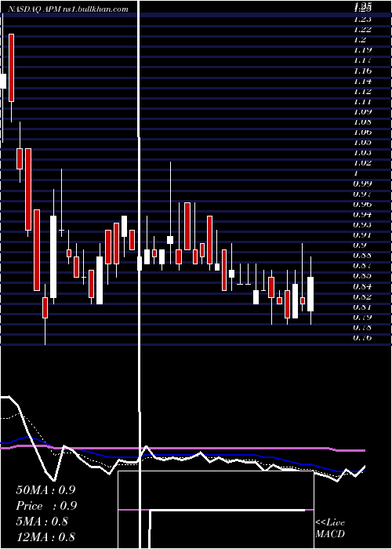This screenshot has height=549, width=392.
Task: Click the '1.09' price axis label
Action: 362,111
